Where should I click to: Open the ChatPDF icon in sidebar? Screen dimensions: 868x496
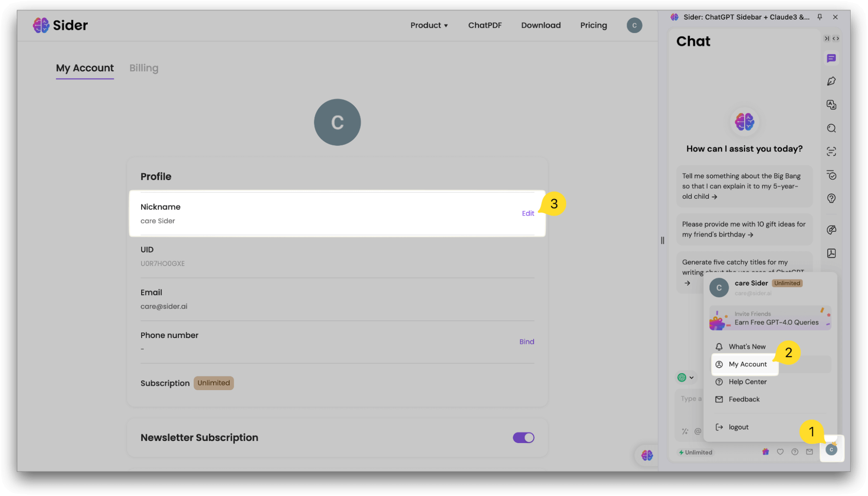coord(831,253)
